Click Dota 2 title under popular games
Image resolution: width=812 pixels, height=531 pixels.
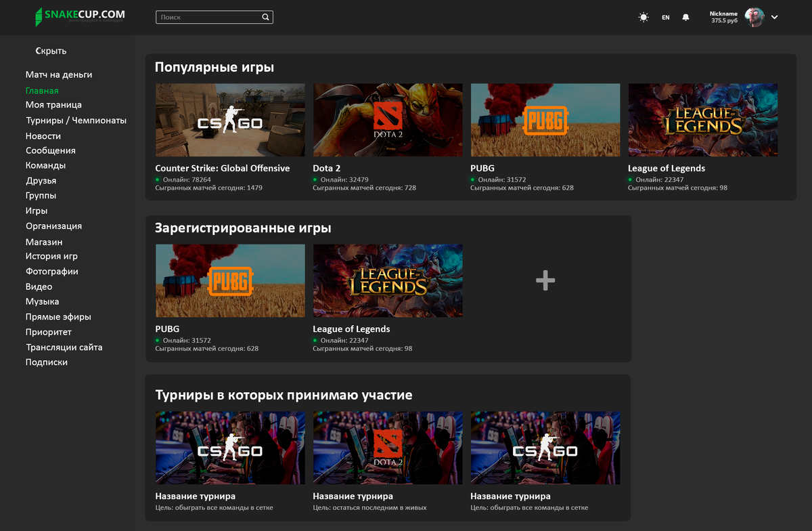coord(326,168)
